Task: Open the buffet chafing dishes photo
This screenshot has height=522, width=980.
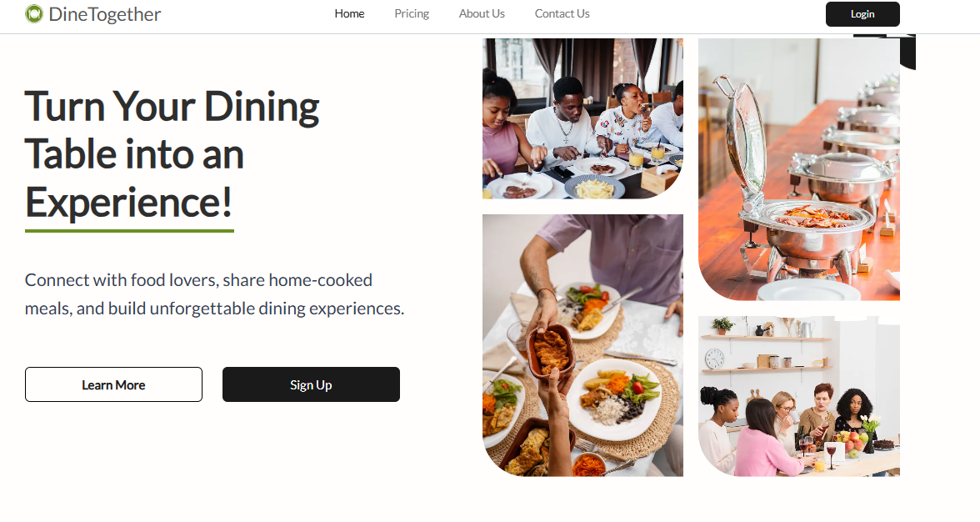Action: [798, 169]
